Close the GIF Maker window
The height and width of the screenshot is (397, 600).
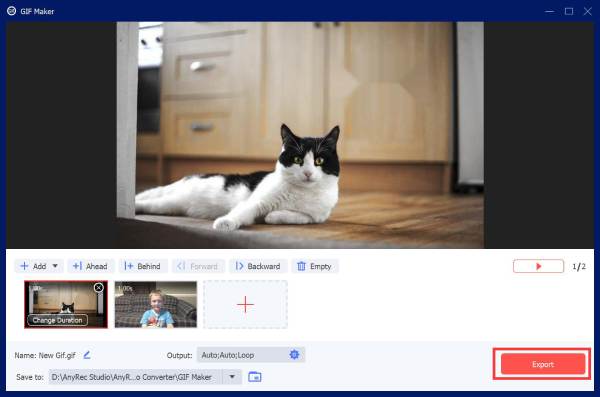588,11
